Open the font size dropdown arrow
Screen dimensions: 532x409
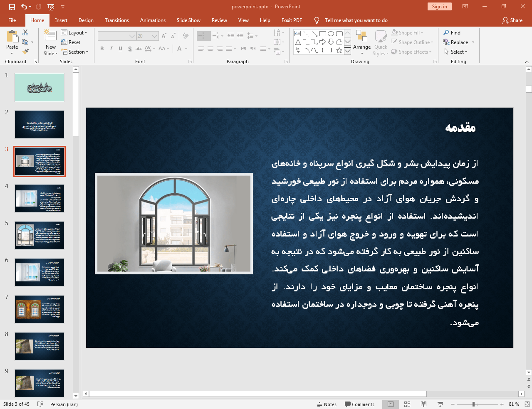pos(154,36)
